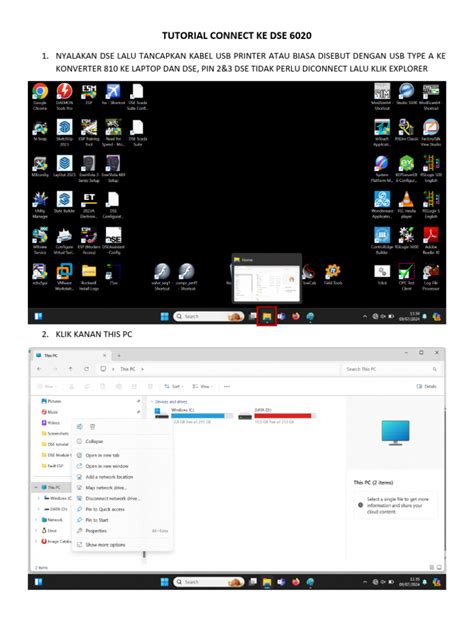Collapse the This PC tree node arrow
474x632 pixels.
(37, 487)
